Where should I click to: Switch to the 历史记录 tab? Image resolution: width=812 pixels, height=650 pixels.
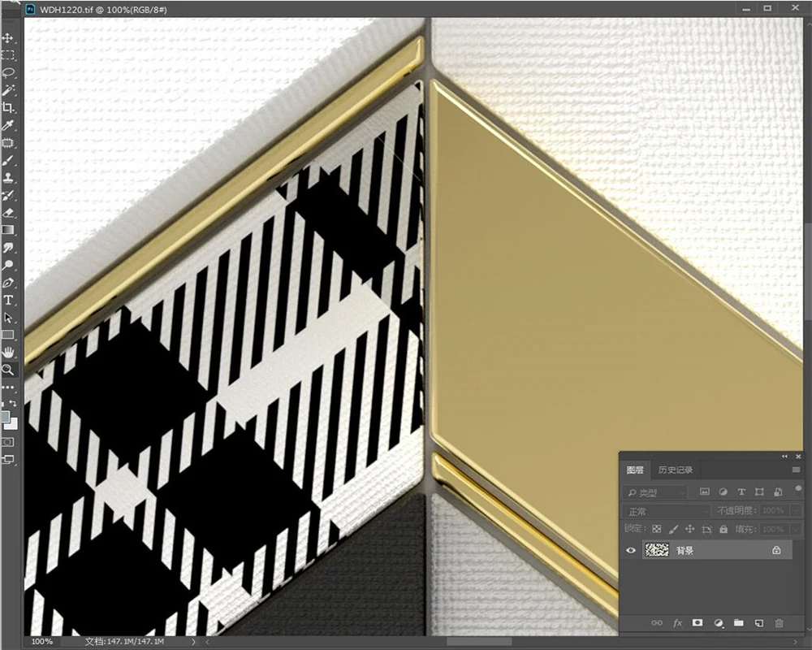coord(676,470)
